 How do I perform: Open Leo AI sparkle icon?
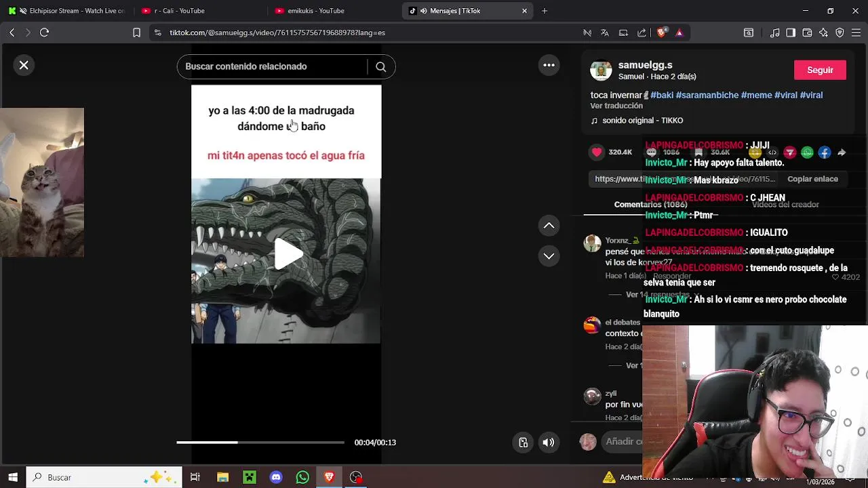pos(823,33)
